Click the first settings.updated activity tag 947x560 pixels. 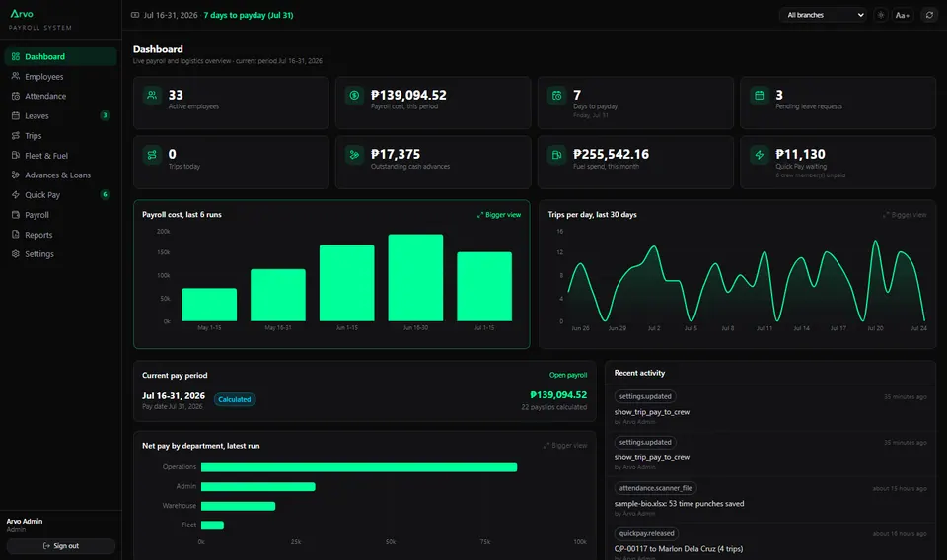(645, 396)
